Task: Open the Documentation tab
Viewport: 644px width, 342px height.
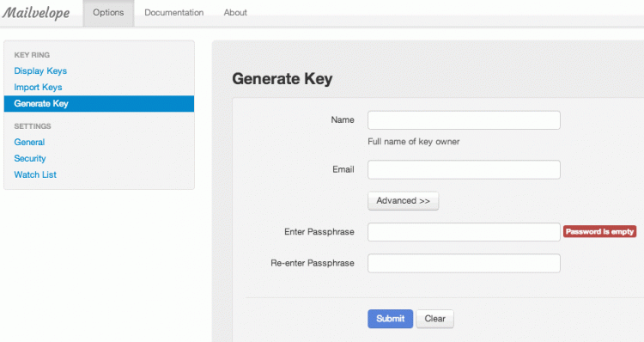Action: [x=174, y=13]
